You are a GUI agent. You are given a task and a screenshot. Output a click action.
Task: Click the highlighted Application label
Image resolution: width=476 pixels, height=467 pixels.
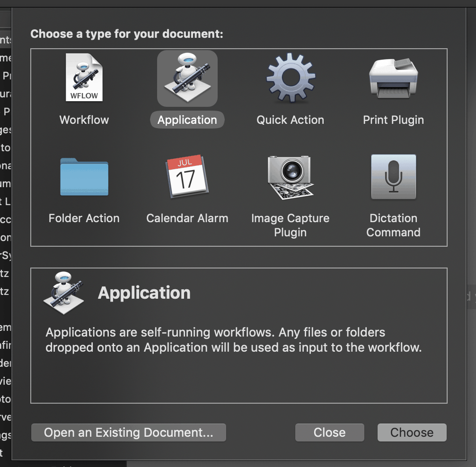(187, 120)
